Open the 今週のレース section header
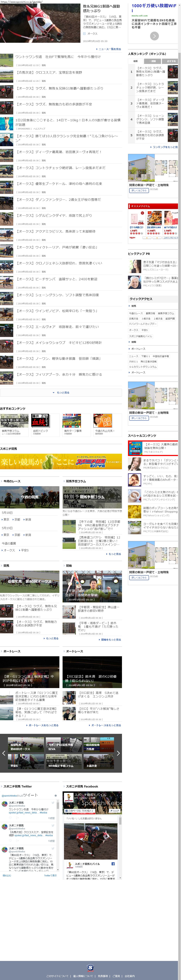 point(12,481)
